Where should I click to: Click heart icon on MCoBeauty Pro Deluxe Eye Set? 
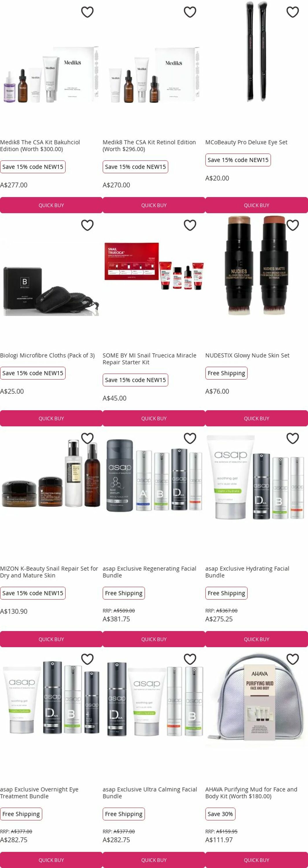click(292, 12)
